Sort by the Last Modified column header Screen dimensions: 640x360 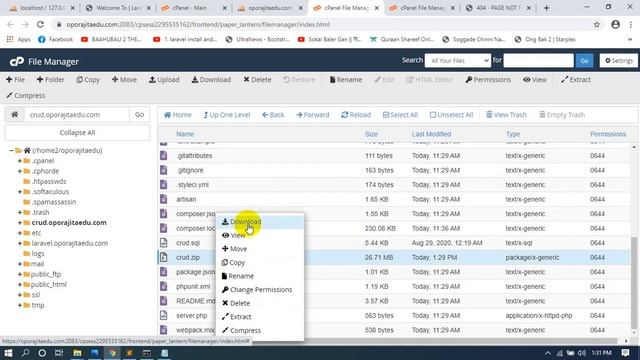click(x=431, y=134)
